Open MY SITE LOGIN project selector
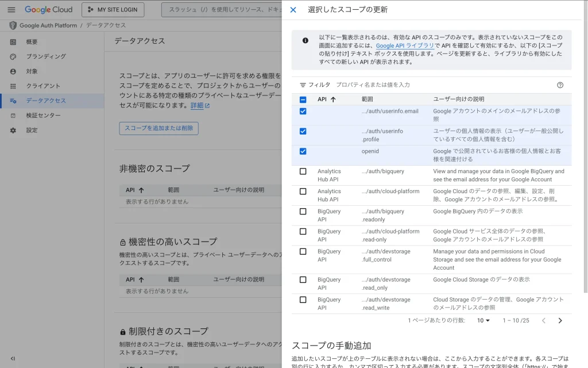588x368 pixels. 113,10
